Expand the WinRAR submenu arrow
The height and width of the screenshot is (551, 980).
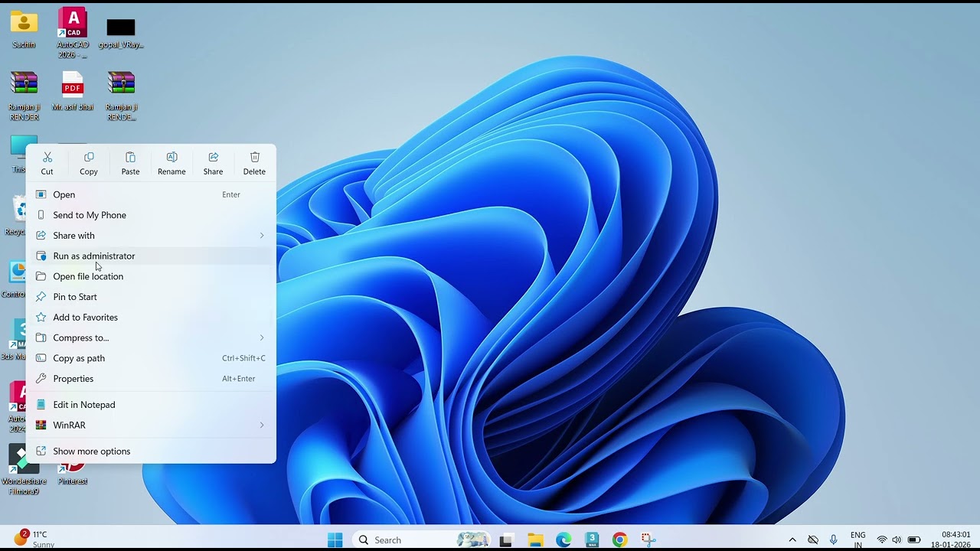click(x=261, y=425)
